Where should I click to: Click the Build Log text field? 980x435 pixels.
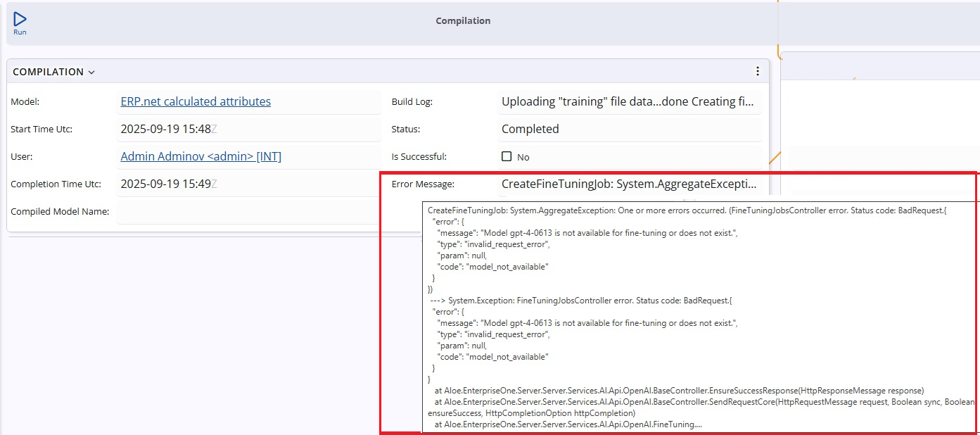tap(628, 101)
